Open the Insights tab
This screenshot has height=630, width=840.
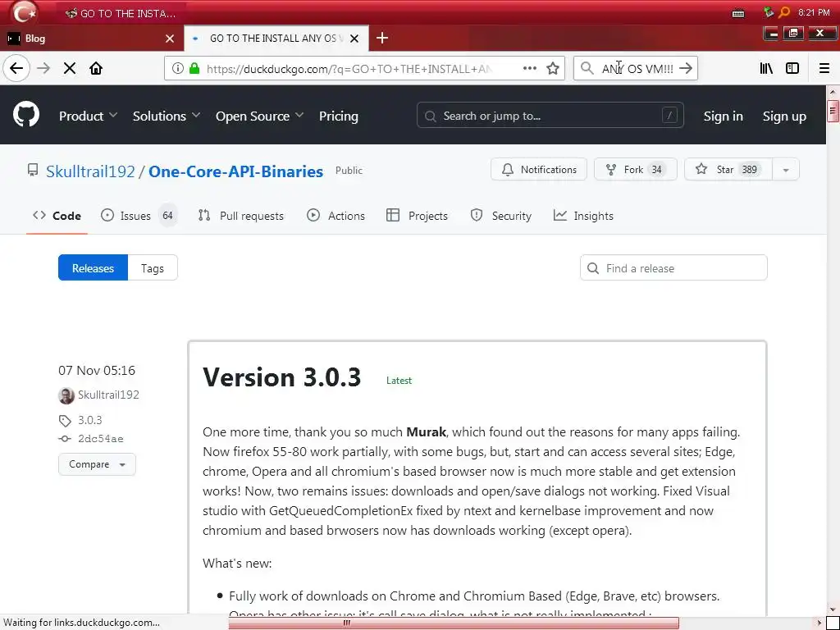tap(583, 216)
